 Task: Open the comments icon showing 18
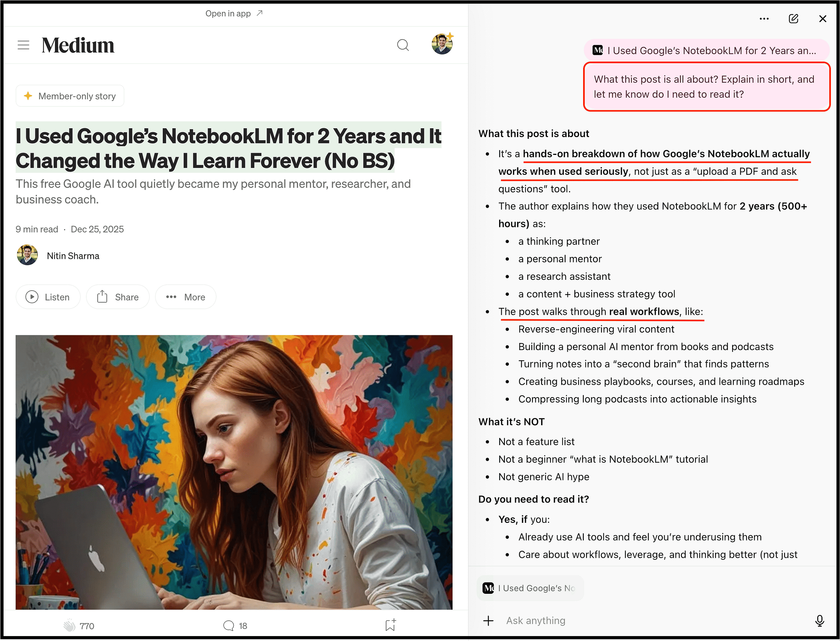[228, 625]
